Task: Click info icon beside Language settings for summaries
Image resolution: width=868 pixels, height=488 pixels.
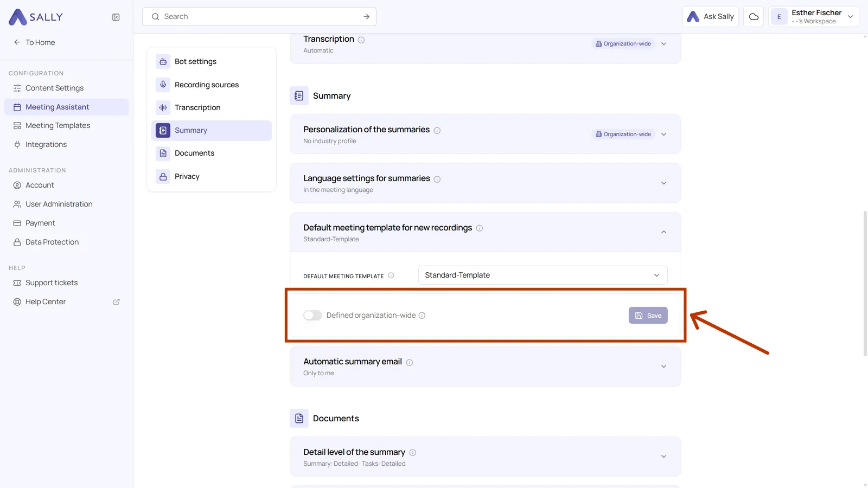Action: (x=437, y=179)
